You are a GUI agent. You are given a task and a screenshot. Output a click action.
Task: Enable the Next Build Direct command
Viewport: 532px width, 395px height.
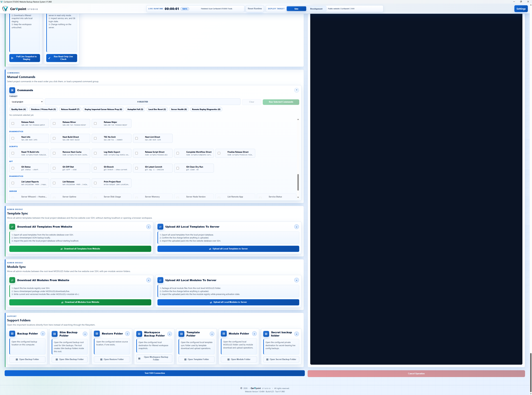tap(54, 138)
